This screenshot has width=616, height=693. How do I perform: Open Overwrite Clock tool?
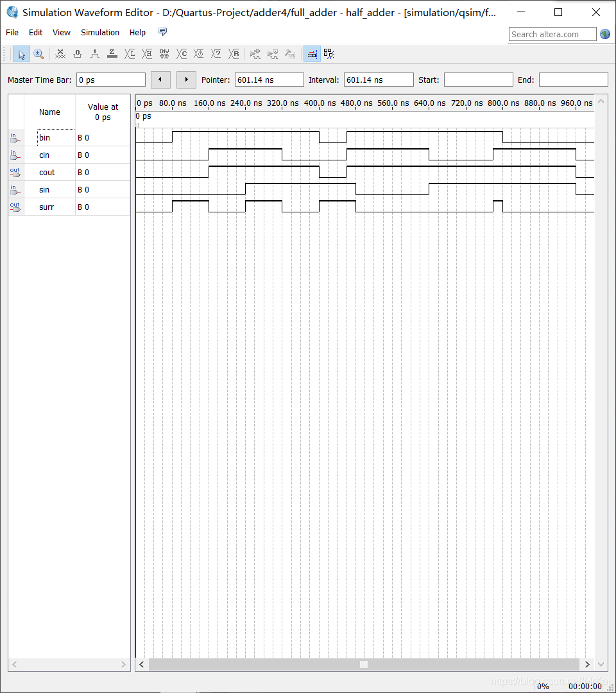pos(199,54)
